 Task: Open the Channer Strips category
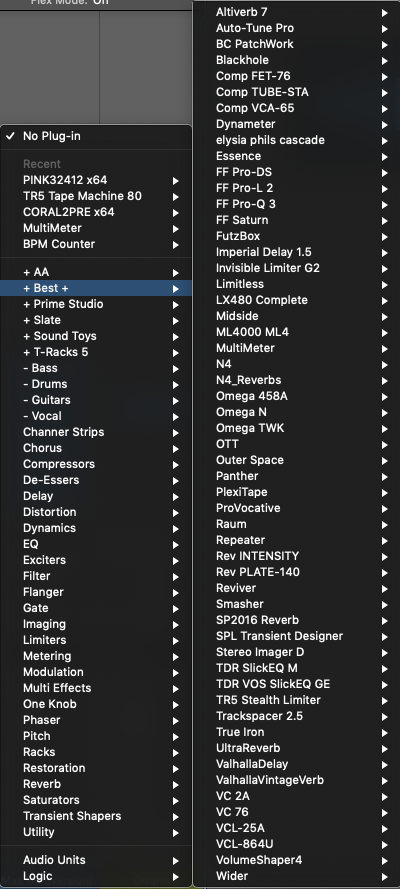96,432
